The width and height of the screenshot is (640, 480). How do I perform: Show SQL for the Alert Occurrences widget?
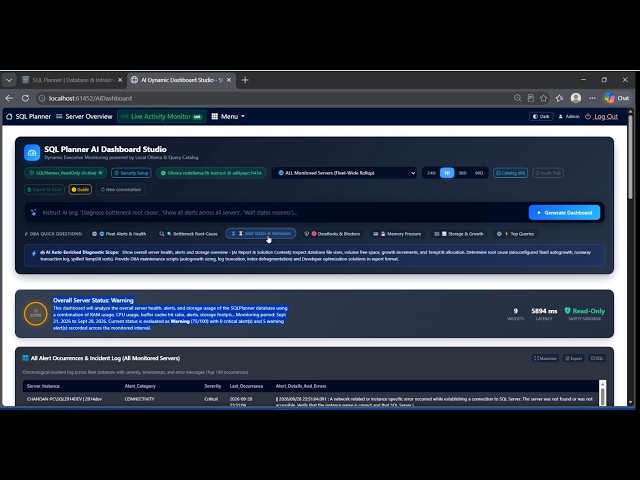point(597,358)
